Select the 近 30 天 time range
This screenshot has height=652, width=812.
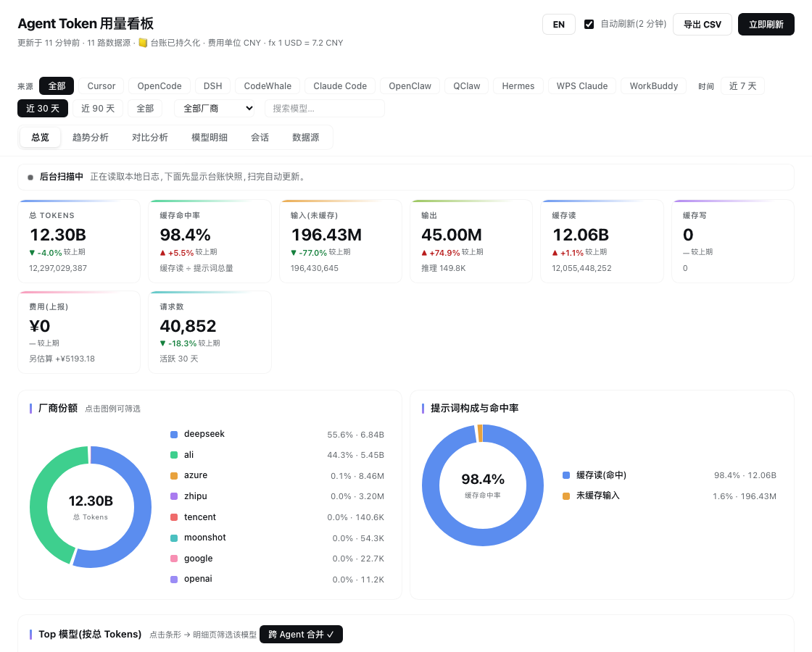pyautogui.click(x=43, y=108)
